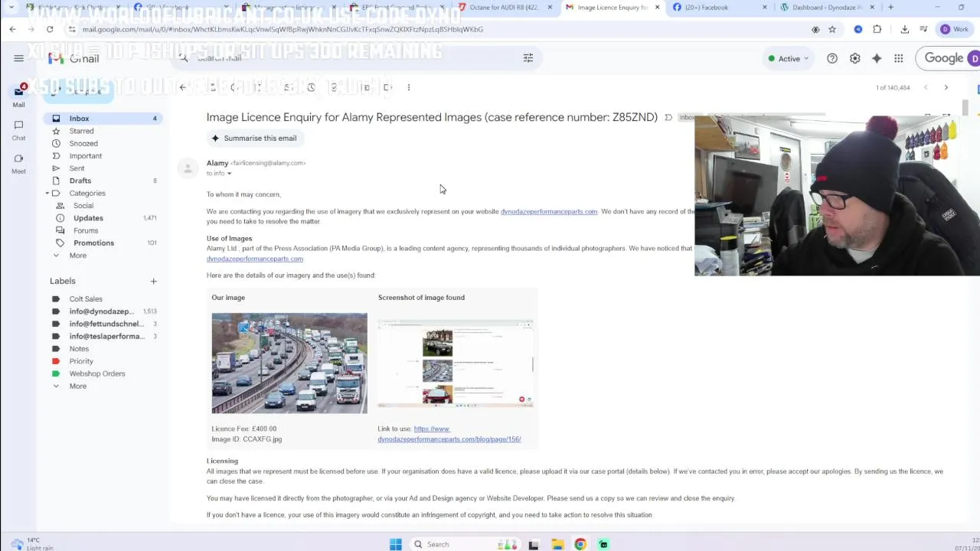Open dynodazeperformanceparts.com link in first paragraph
The height and width of the screenshot is (551, 980).
(549, 211)
